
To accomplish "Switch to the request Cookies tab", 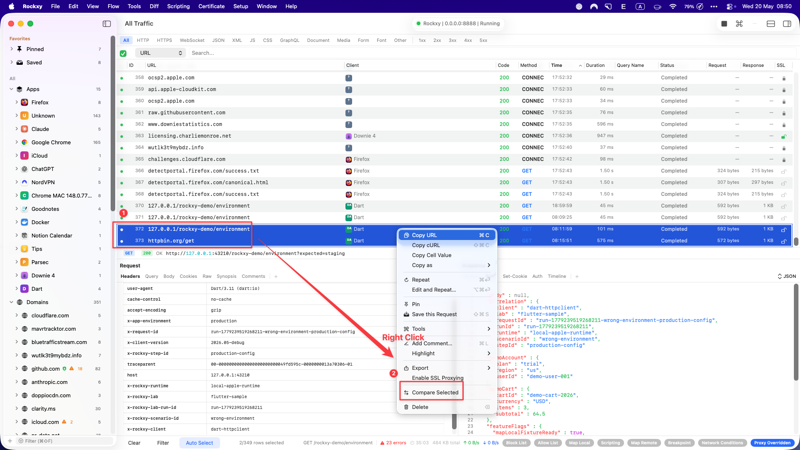I will 188,277.
